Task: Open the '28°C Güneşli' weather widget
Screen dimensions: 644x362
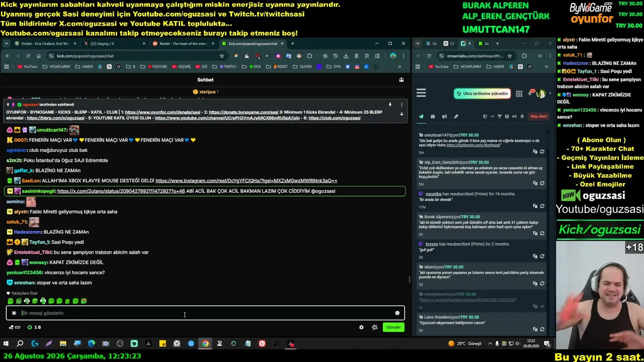Action: coord(465,344)
